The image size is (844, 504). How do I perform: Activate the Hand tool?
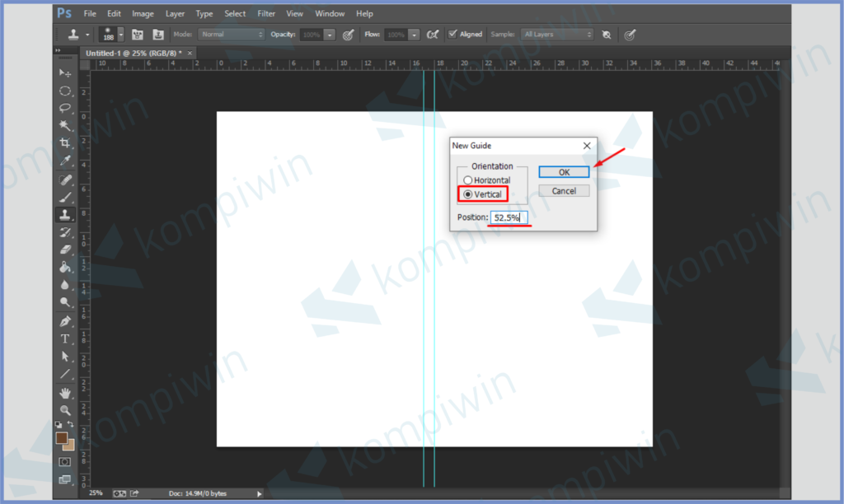tap(65, 392)
